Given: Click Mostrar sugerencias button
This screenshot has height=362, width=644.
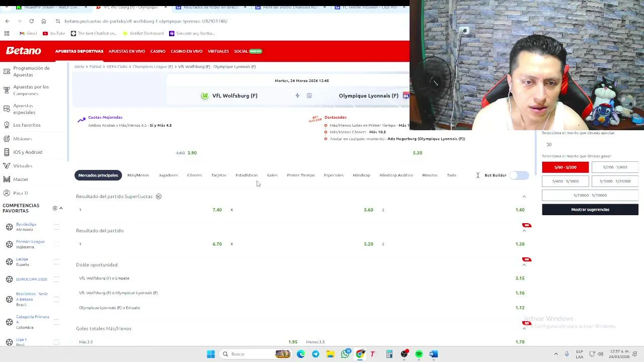Looking at the screenshot, I should (x=590, y=209).
